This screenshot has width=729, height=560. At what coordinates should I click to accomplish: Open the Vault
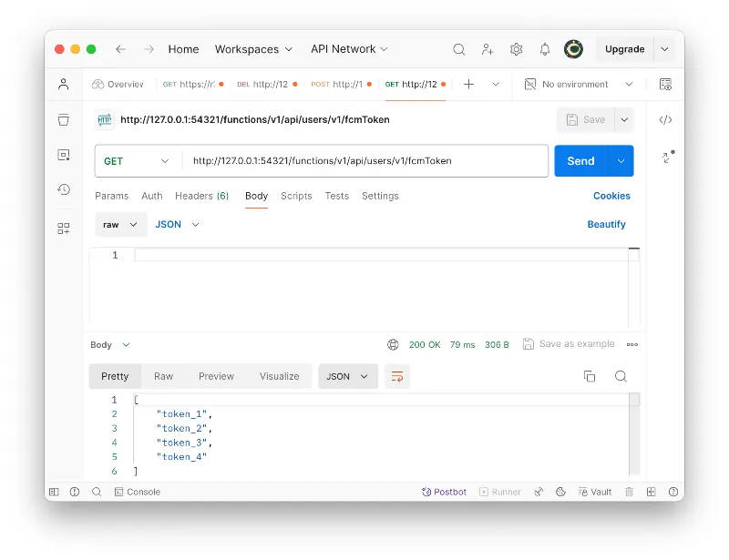click(x=595, y=492)
